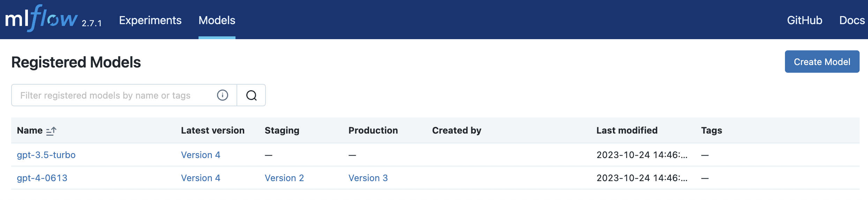
Task: Click last modified date of gpt-3.5-turbo
Action: pyautogui.click(x=642, y=155)
